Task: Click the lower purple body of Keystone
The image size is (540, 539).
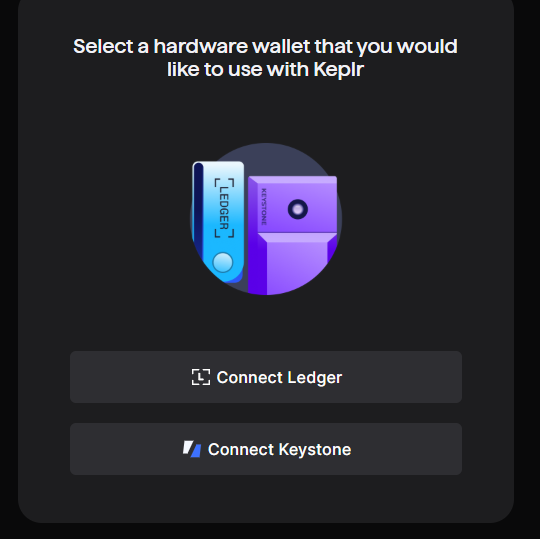Action: [296, 267]
